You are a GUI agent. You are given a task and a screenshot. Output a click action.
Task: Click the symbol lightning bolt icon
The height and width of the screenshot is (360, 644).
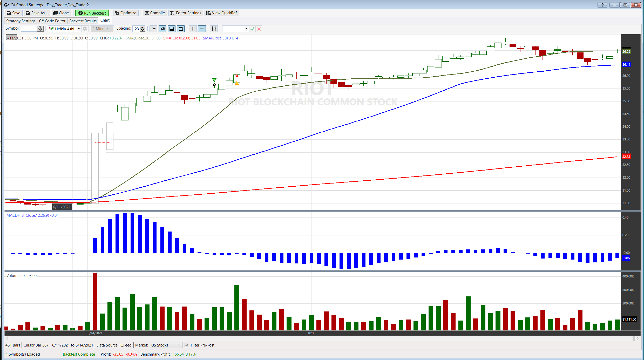40,29
